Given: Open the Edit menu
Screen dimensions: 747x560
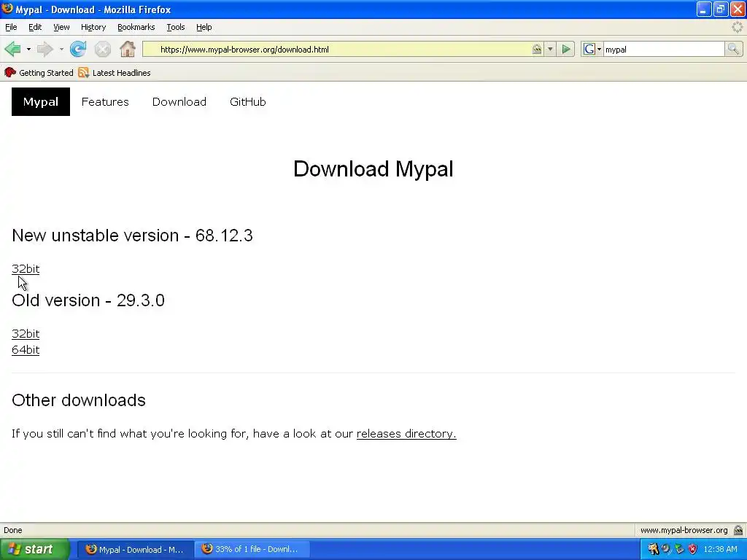Looking at the screenshot, I should tap(35, 27).
